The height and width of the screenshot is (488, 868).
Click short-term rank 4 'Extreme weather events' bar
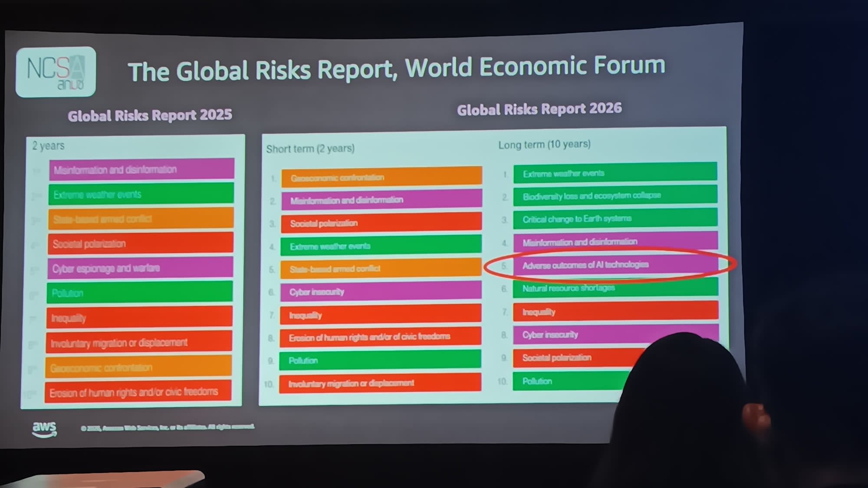(381, 246)
